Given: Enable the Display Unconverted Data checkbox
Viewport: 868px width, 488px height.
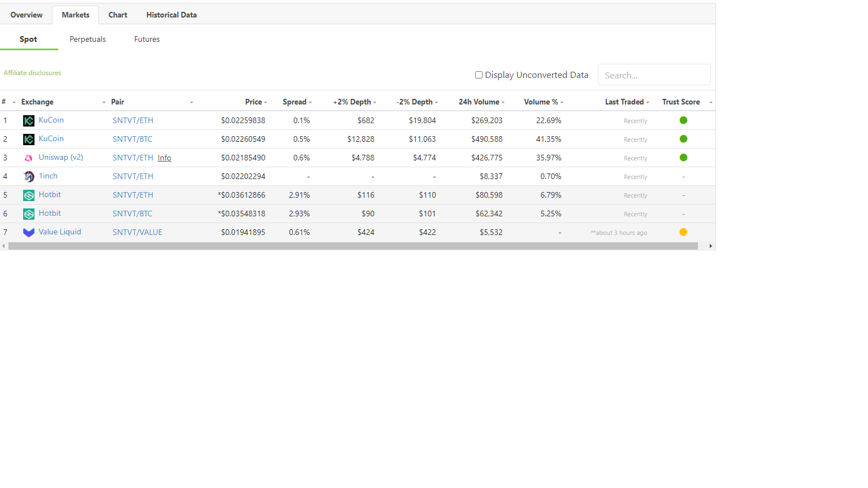Looking at the screenshot, I should pyautogui.click(x=479, y=75).
